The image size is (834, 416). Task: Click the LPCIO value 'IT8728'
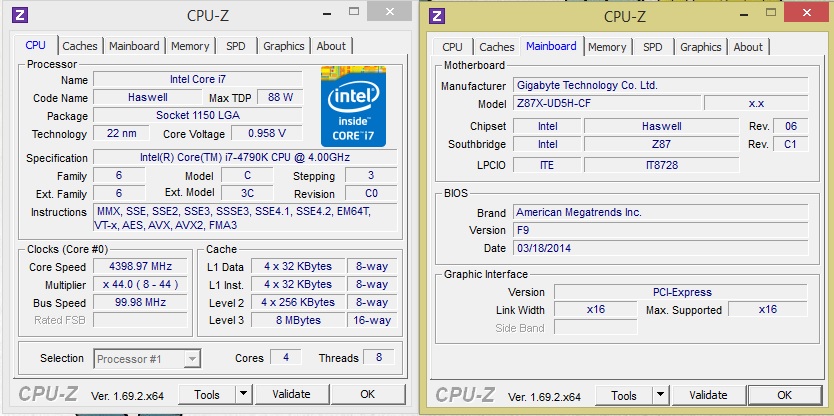[x=662, y=165]
